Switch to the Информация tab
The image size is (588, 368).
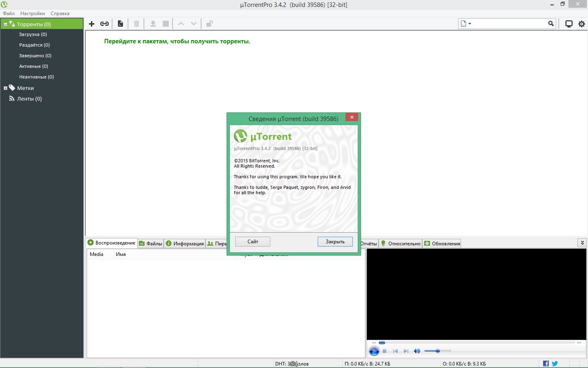185,243
